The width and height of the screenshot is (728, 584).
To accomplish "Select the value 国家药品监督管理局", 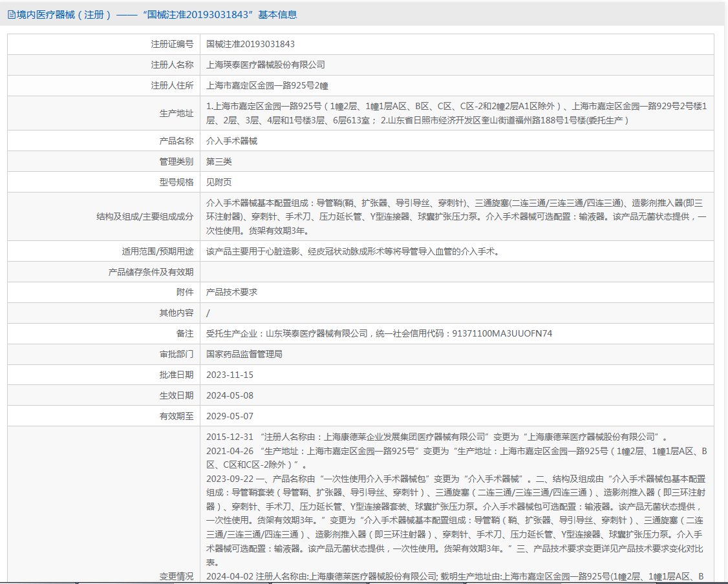I will (244, 355).
